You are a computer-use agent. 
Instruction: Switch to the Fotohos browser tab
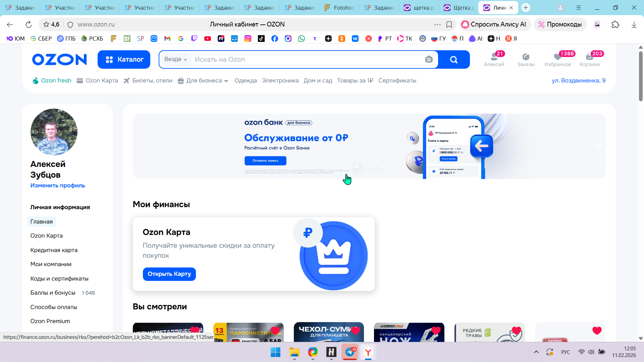[339, 8]
